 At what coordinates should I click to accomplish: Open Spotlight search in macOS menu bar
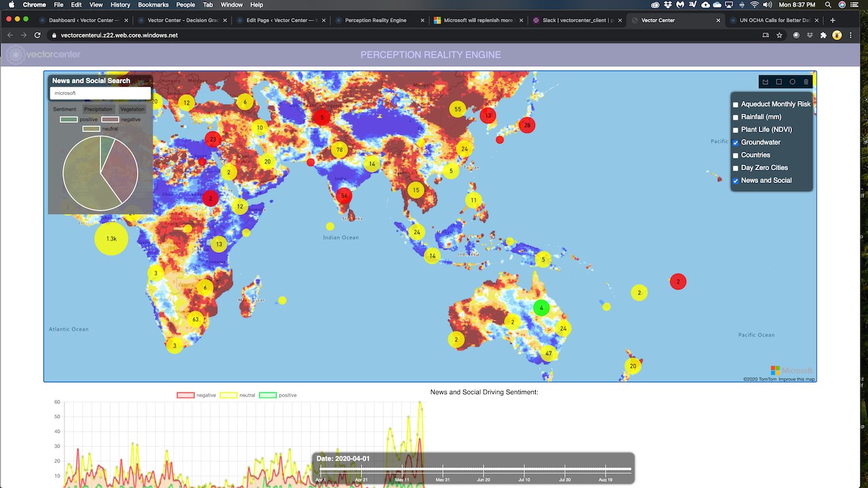(x=829, y=5)
